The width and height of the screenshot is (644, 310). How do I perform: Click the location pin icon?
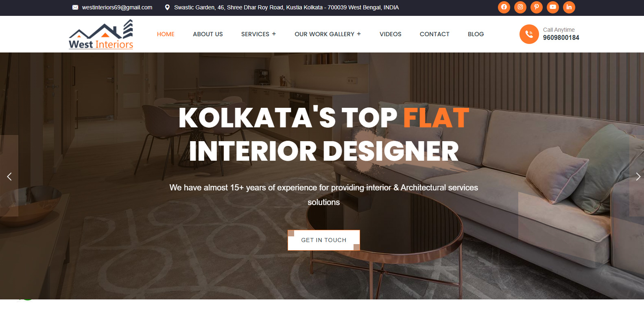pyautogui.click(x=167, y=7)
